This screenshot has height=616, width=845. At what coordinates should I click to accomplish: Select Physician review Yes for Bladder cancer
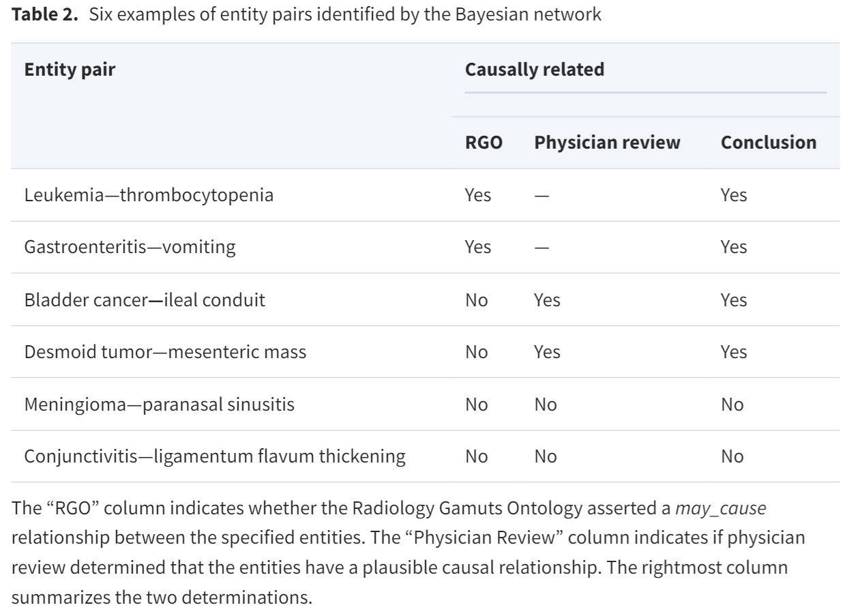click(x=548, y=300)
